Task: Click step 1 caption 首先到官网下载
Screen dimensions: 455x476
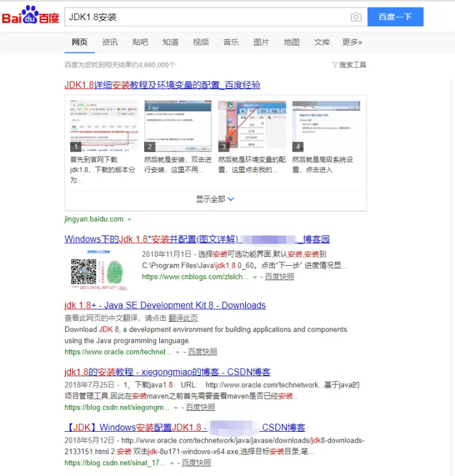Action: pyautogui.click(x=102, y=170)
